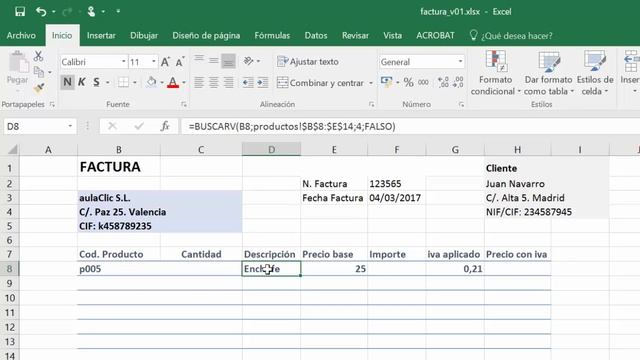Image resolution: width=640 pixels, height=360 pixels.
Task: Switch to the Insertar tab
Action: point(101,36)
